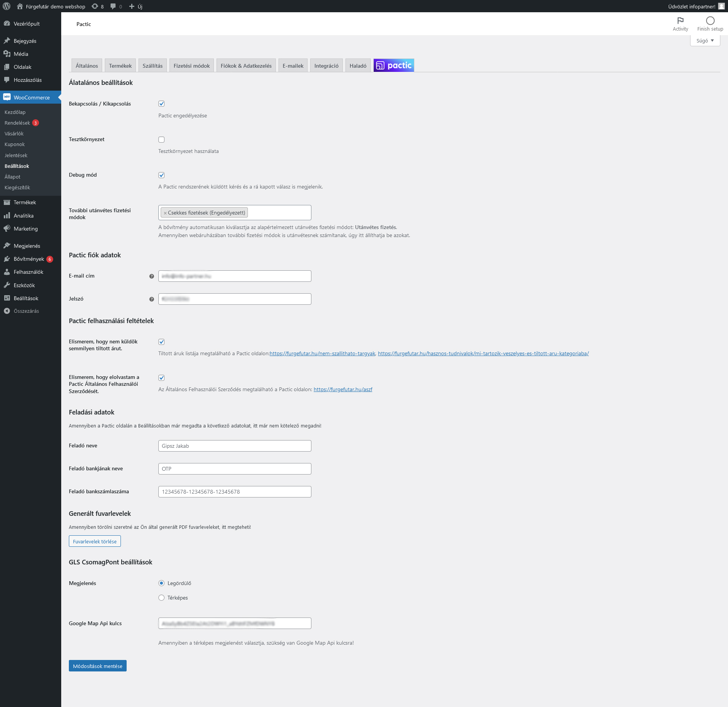728x707 pixels.
Task: Open the Fiókok & Adatkezelés tab
Action: [246, 66]
